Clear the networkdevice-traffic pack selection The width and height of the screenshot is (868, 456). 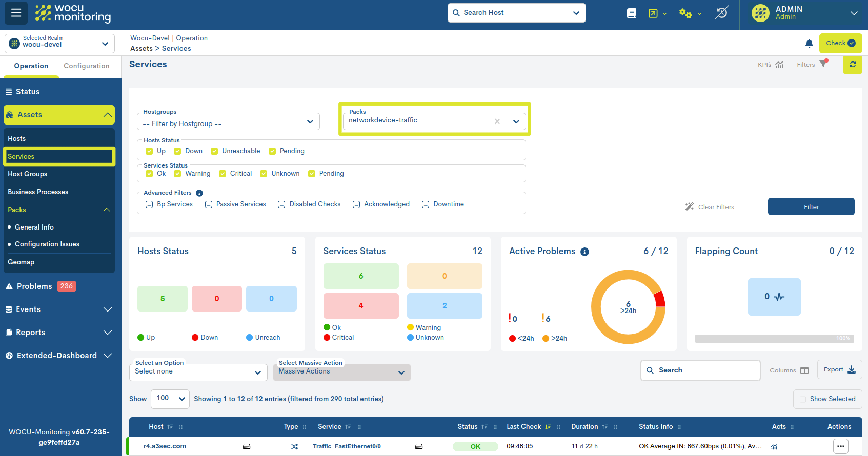(x=497, y=121)
